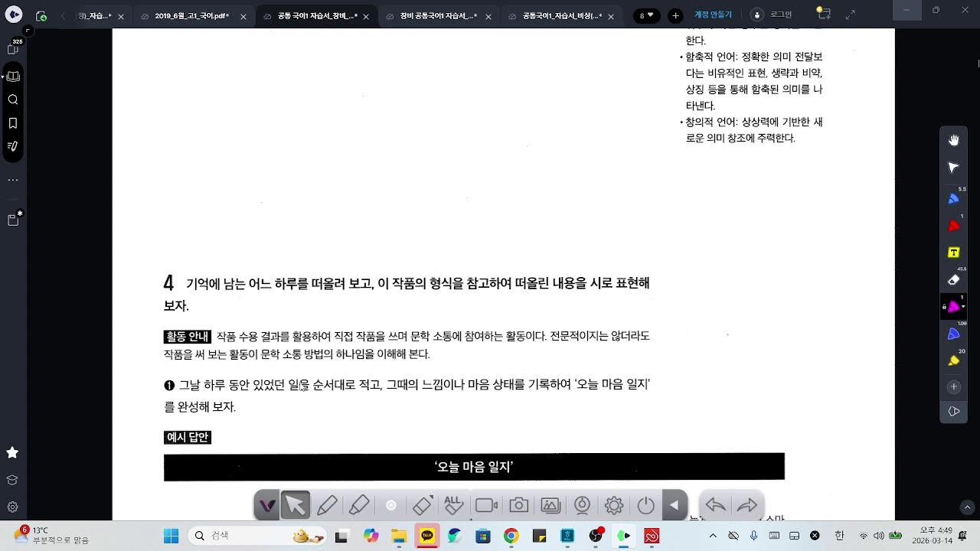Viewport: 980px width, 551px height.
Task: Open the book view icon in left sidebar
Action: tap(13, 77)
